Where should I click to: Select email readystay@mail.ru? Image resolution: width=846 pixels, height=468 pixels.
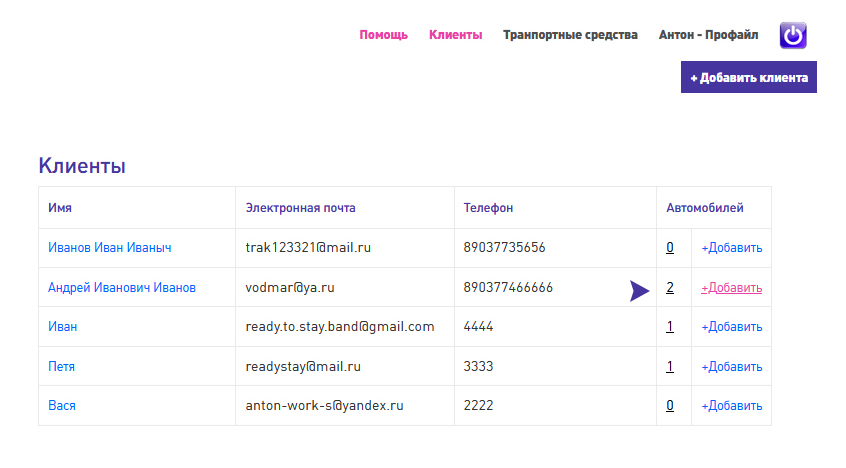pos(303,367)
